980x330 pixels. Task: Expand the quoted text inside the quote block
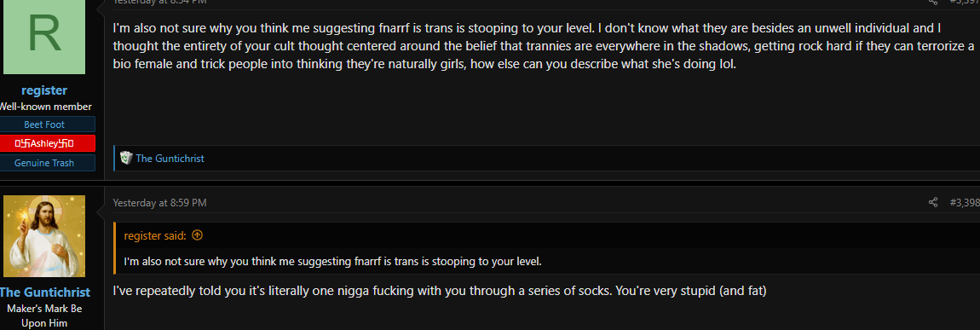pos(332,261)
